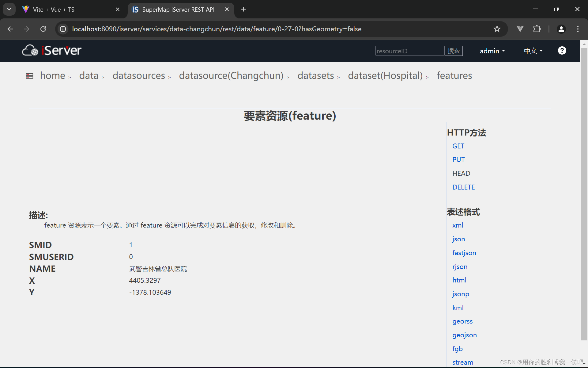Image resolution: width=588 pixels, height=368 pixels.
Task: Reload the page
Action: 43,29
